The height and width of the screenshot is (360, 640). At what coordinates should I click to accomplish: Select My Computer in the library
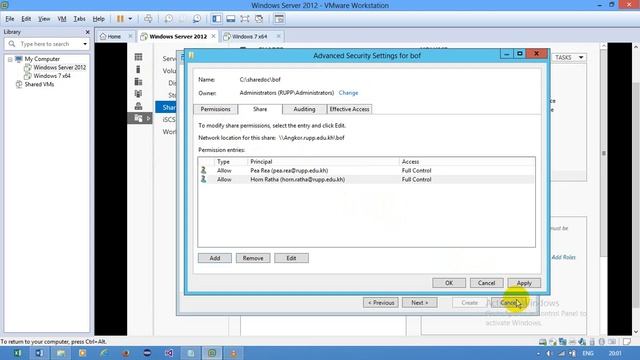(x=42, y=59)
